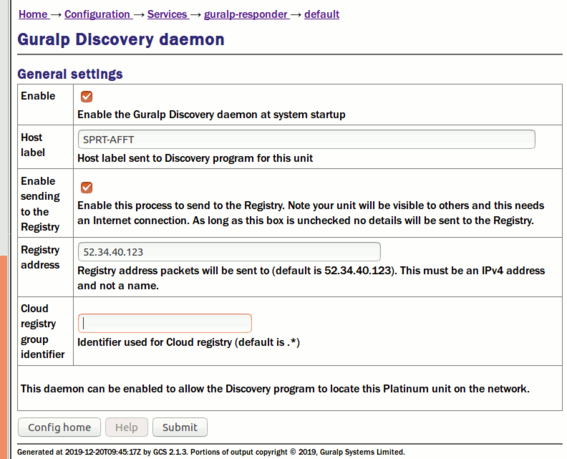The height and width of the screenshot is (459, 567).
Task: Focus the Host label text field
Action: 306,139
